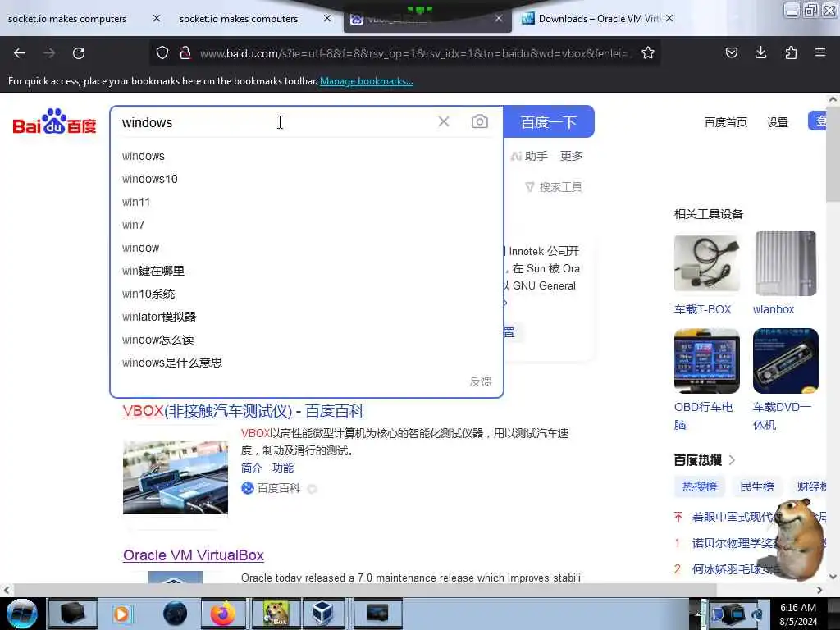Open the media player taskbar icon
The height and width of the screenshot is (630, 840).
point(121,614)
